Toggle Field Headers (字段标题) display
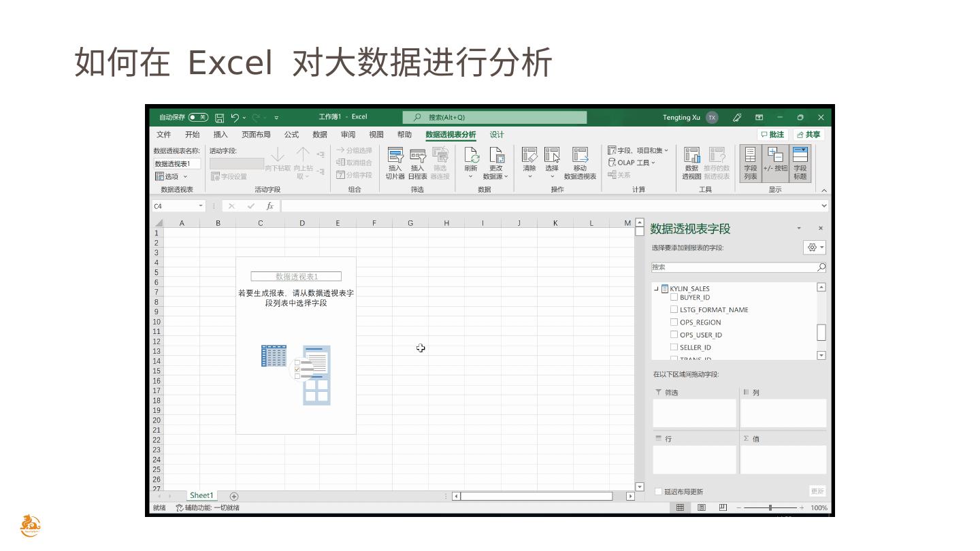The width and height of the screenshot is (980, 551). 800,163
